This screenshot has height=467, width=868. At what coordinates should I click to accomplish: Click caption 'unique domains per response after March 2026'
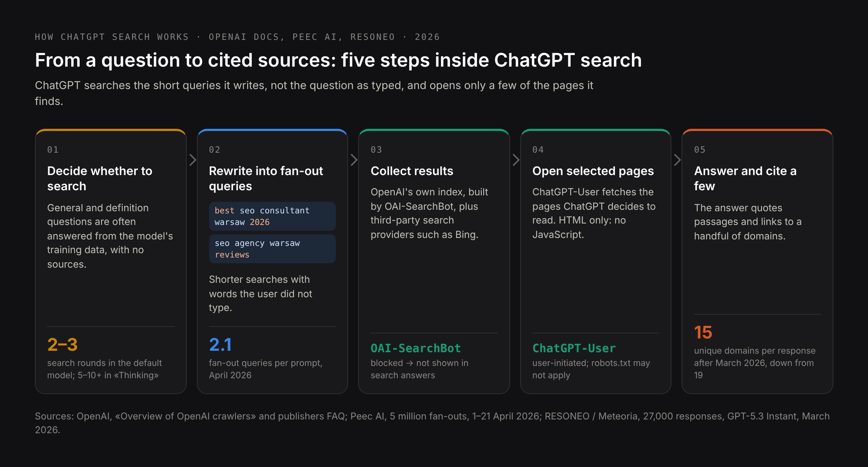coord(755,363)
